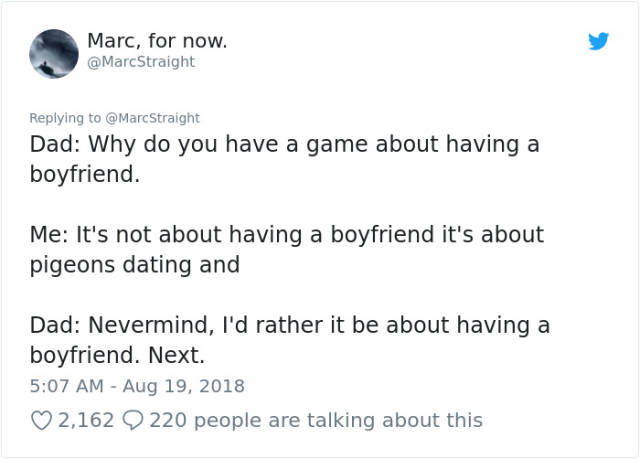The height and width of the screenshot is (459, 640).
Task: Click the 'pigeons dating and' text
Action: (x=135, y=265)
